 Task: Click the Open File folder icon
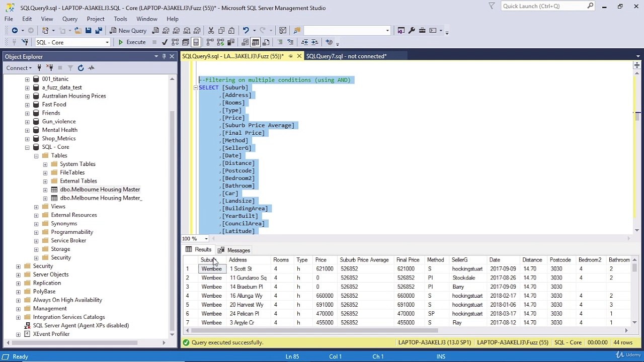pyautogui.click(x=78, y=31)
